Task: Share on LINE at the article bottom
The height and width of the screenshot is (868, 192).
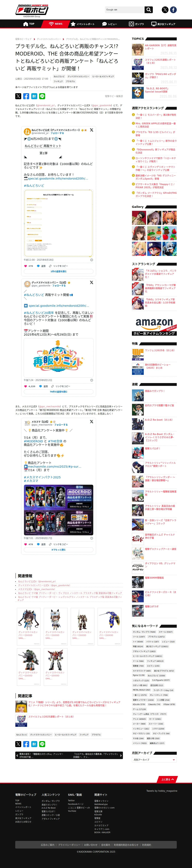Action: pyautogui.click(x=42, y=744)
